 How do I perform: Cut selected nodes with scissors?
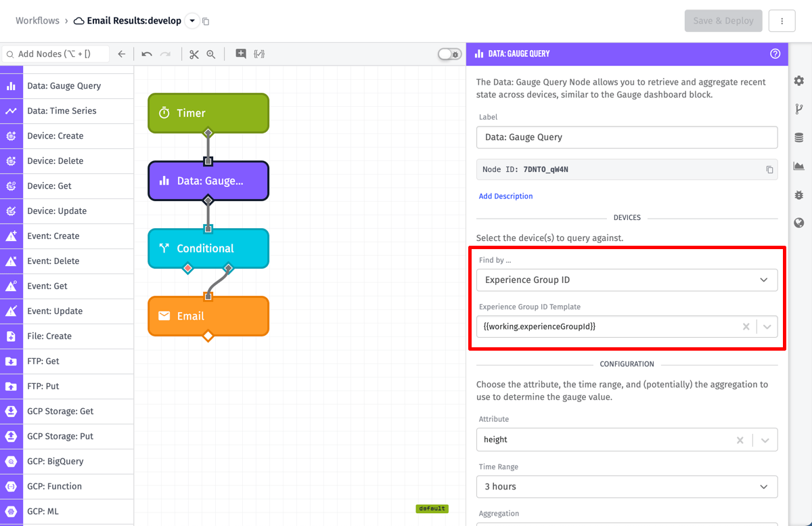(x=194, y=54)
